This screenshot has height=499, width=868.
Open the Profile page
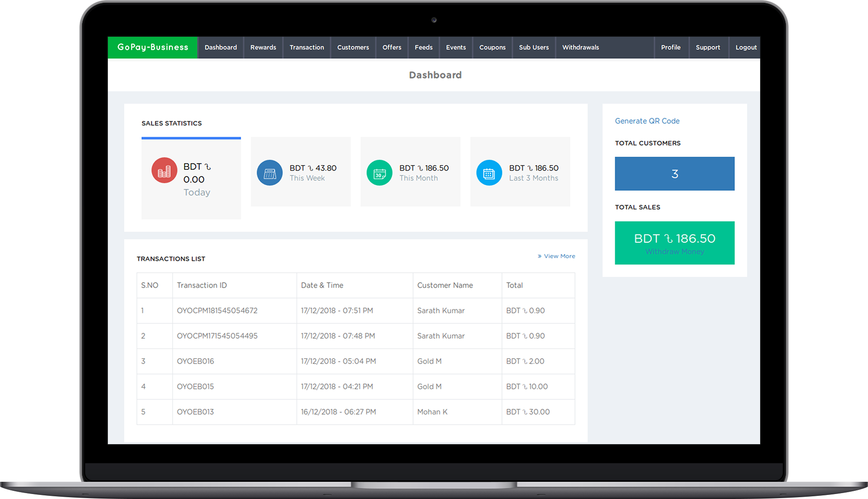670,47
